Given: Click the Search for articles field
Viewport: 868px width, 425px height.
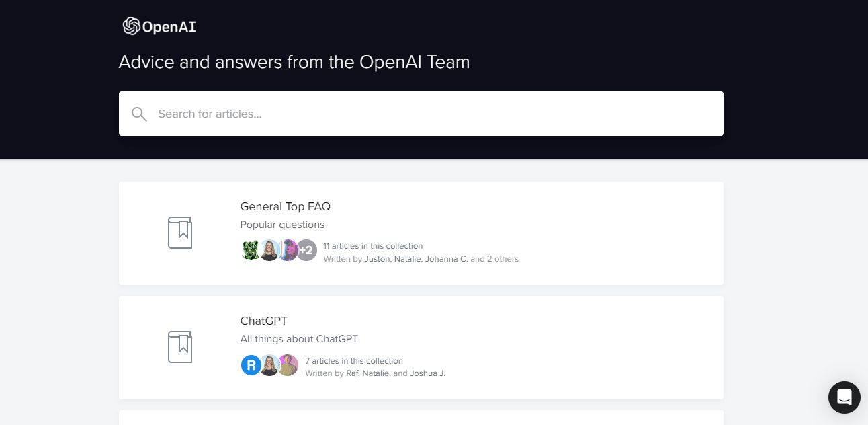Looking at the screenshot, I should 421,114.
